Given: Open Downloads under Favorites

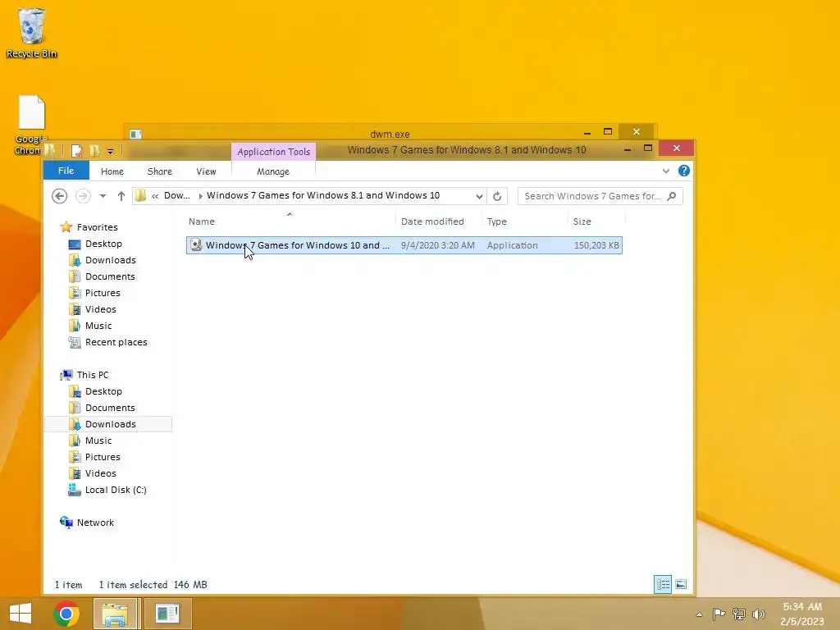Looking at the screenshot, I should click(x=111, y=260).
